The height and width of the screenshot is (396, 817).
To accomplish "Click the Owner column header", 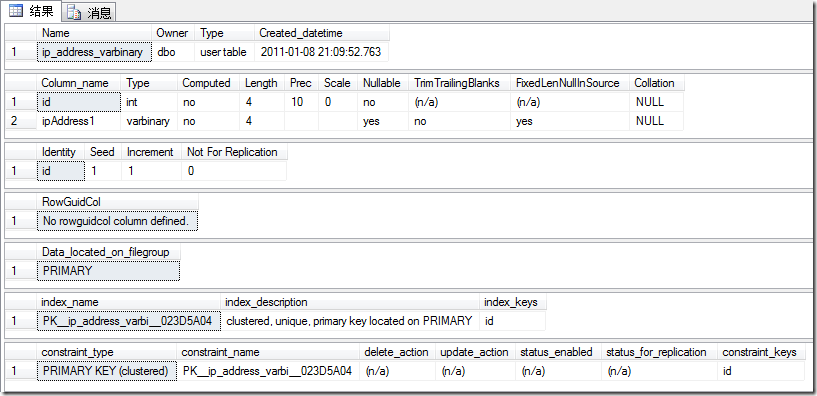I will (x=174, y=33).
